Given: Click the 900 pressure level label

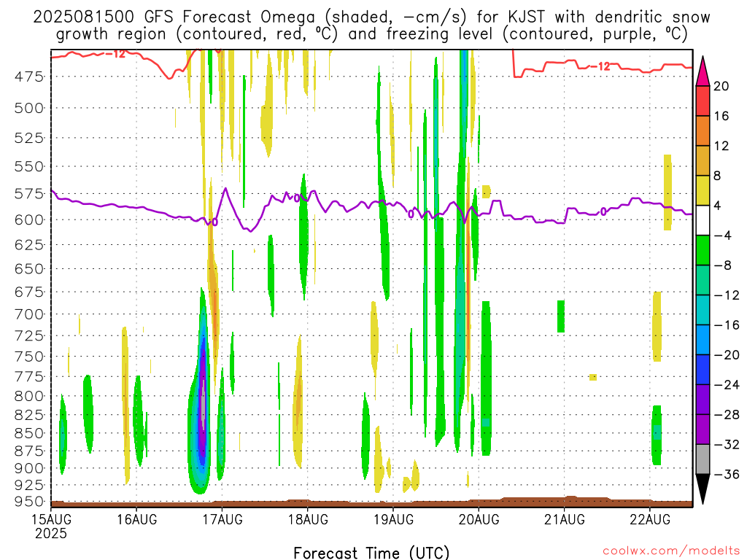Looking at the screenshot, I should click(29, 469).
